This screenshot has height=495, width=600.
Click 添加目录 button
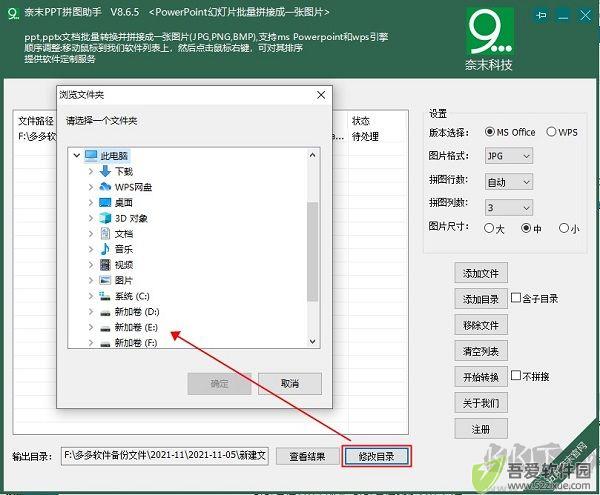pyautogui.click(x=481, y=299)
